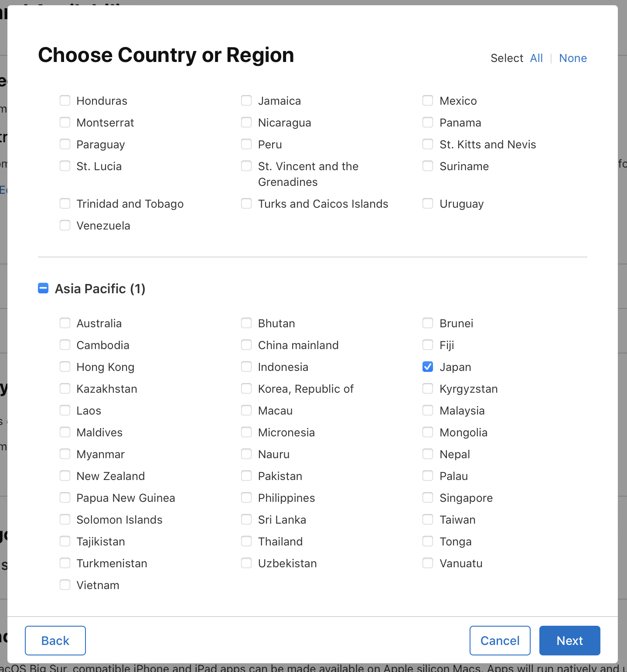
Task: Select Hong Kong as a region
Action: coord(65,367)
